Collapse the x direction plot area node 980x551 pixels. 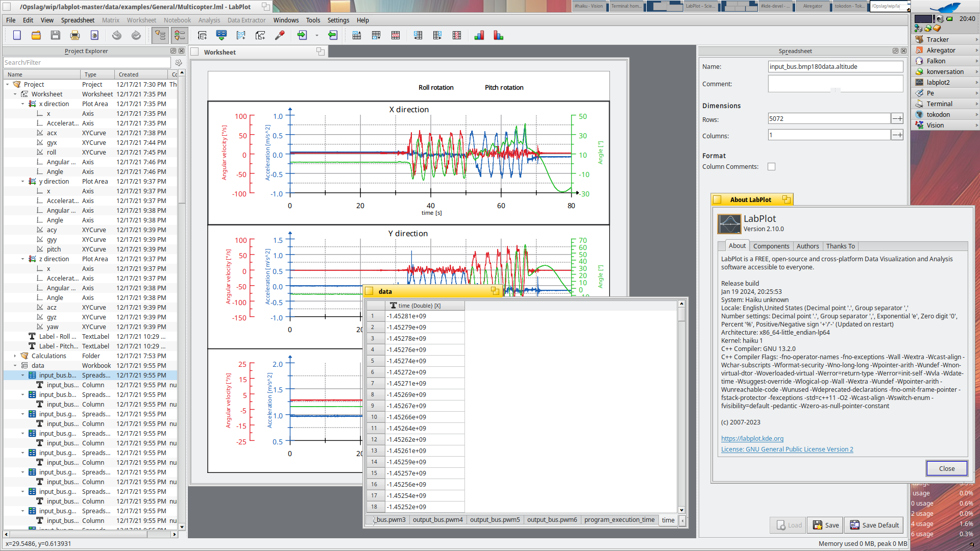click(x=23, y=104)
